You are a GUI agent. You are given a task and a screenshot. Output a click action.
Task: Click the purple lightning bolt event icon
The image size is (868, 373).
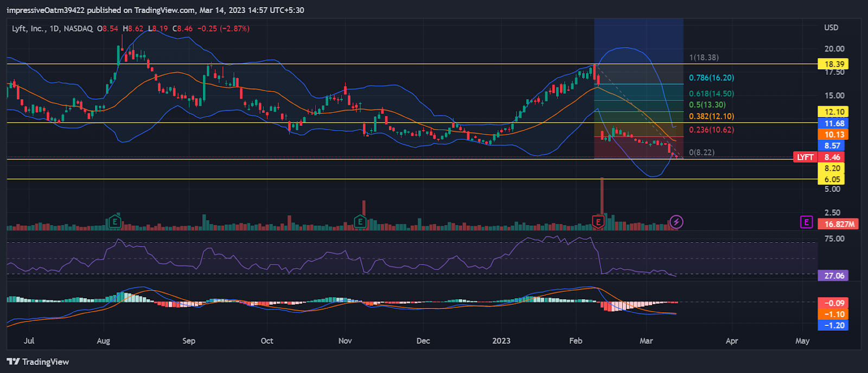(x=676, y=222)
